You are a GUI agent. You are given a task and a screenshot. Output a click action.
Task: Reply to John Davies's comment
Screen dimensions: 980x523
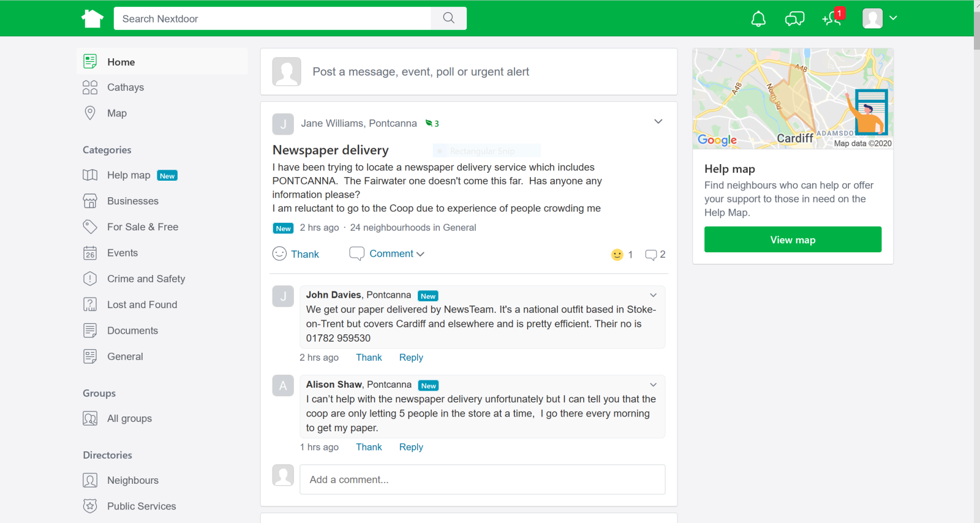tap(411, 358)
